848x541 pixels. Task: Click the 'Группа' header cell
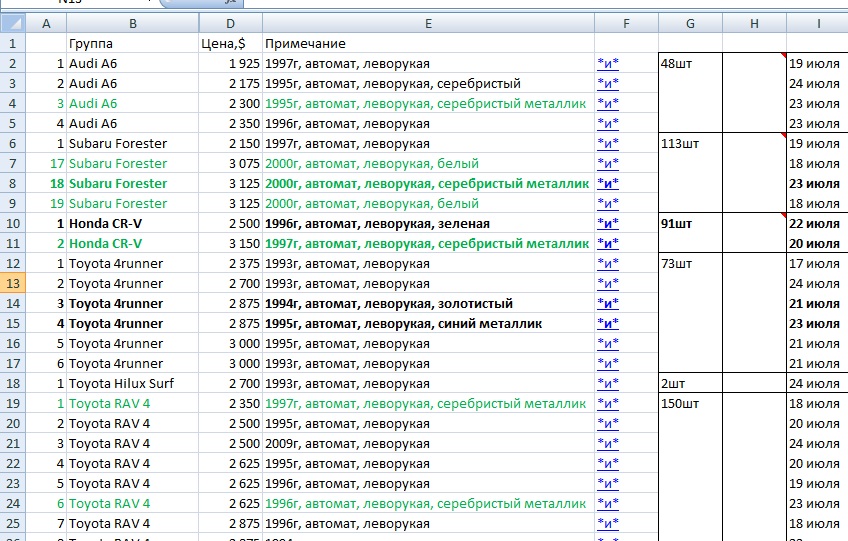click(x=132, y=43)
